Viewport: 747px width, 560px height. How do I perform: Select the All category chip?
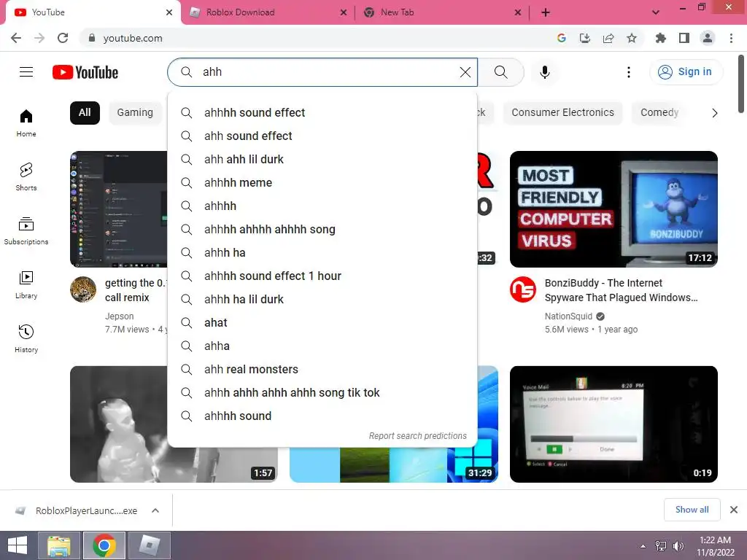point(85,113)
